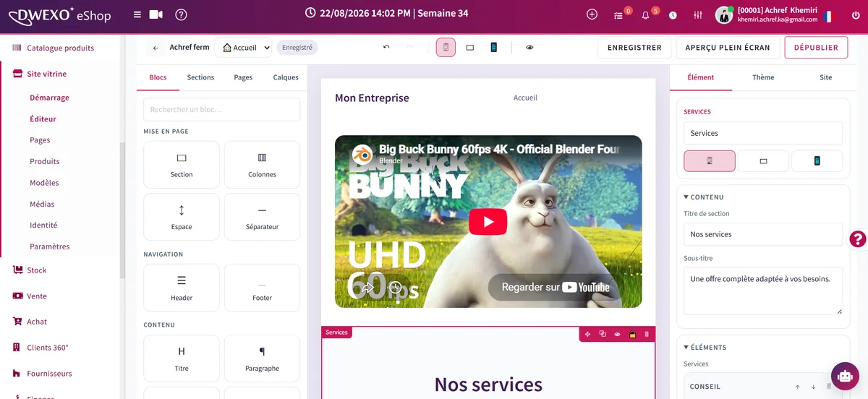The width and height of the screenshot is (868, 399).
Task: Add a Section block
Action: [x=182, y=165]
